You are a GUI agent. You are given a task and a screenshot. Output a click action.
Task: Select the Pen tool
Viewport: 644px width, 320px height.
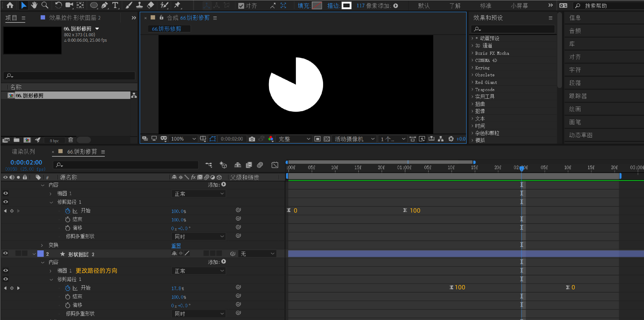point(104,5)
